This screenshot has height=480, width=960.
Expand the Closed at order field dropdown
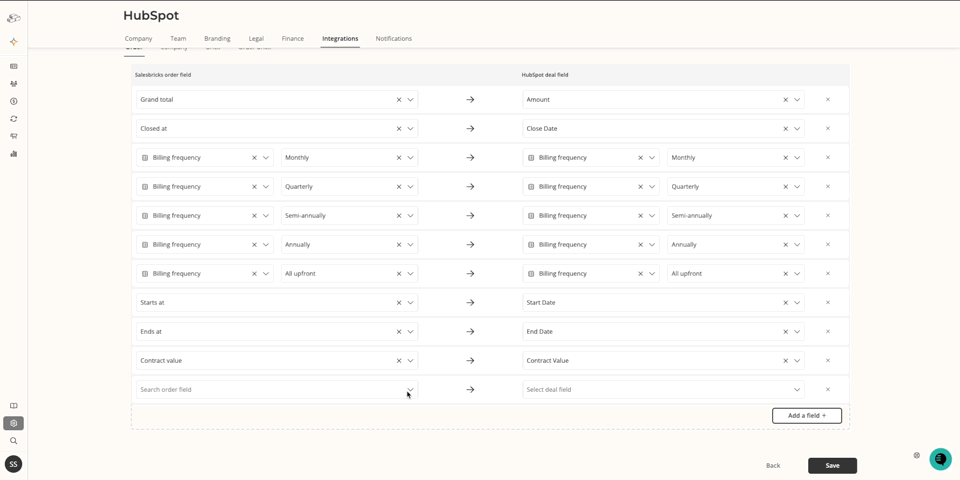click(x=410, y=129)
